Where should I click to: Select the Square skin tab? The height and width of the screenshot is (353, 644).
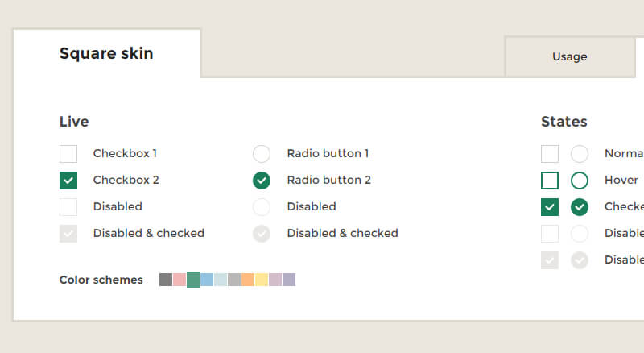click(106, 54)
